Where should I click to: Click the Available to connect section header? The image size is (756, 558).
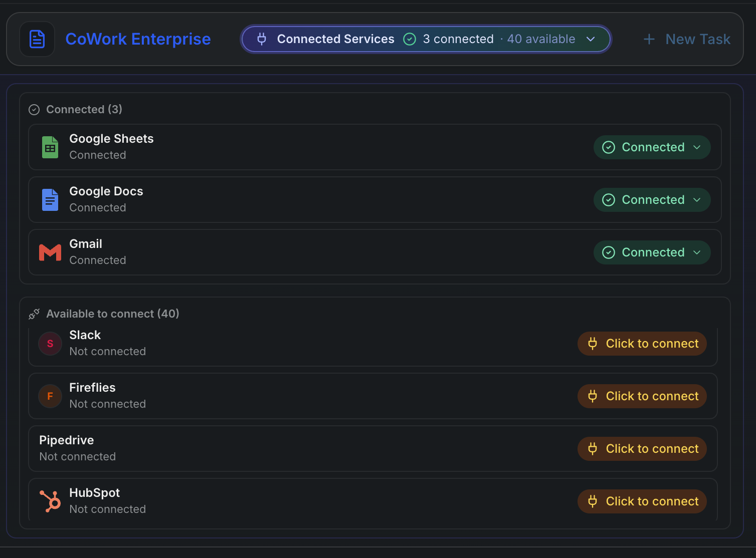click(x=112, y=314)
